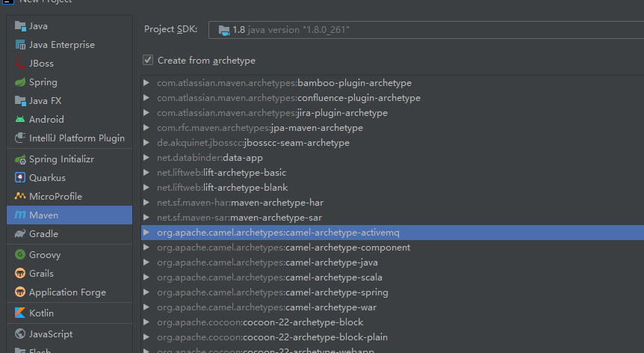This screenshot has width=644, height=353.
Task: Select cocoon-22-archetype-block row
Action: pos(393,322)
